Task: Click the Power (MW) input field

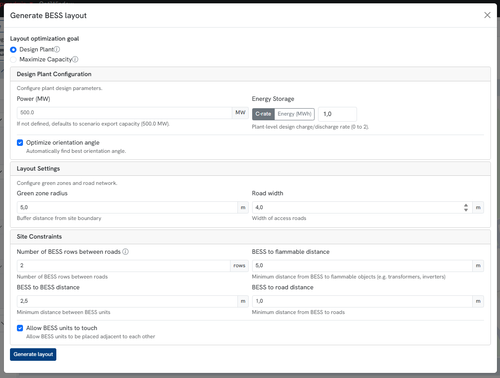Action: tap(124, 113)
